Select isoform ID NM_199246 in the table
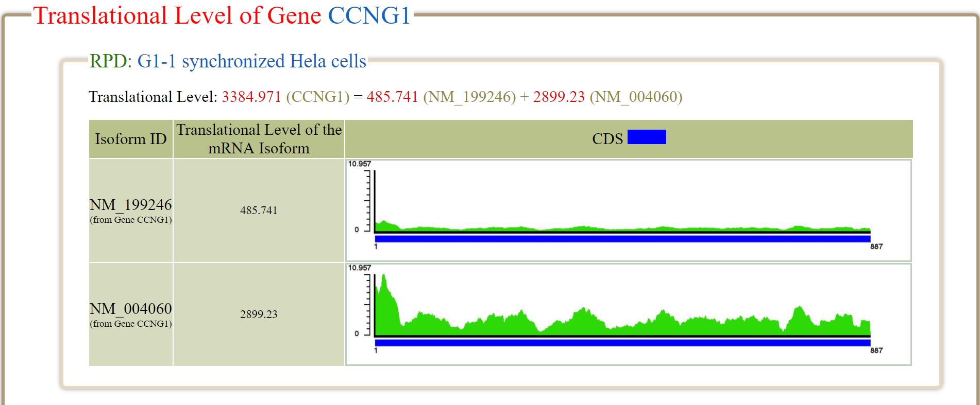 (x=131, y=205)
